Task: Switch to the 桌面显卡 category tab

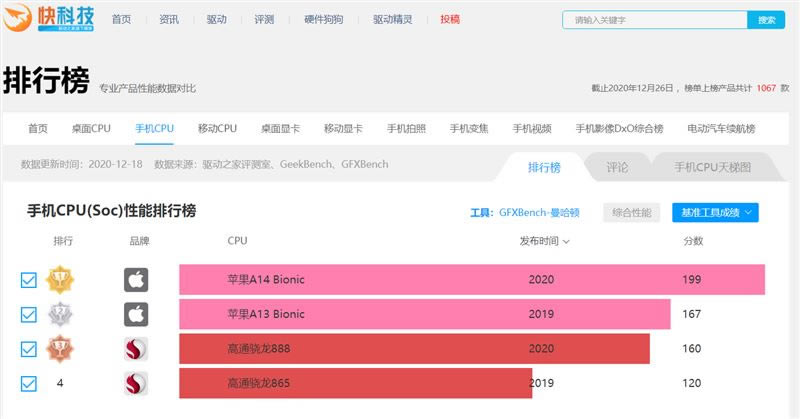Action: coord(280,129)
